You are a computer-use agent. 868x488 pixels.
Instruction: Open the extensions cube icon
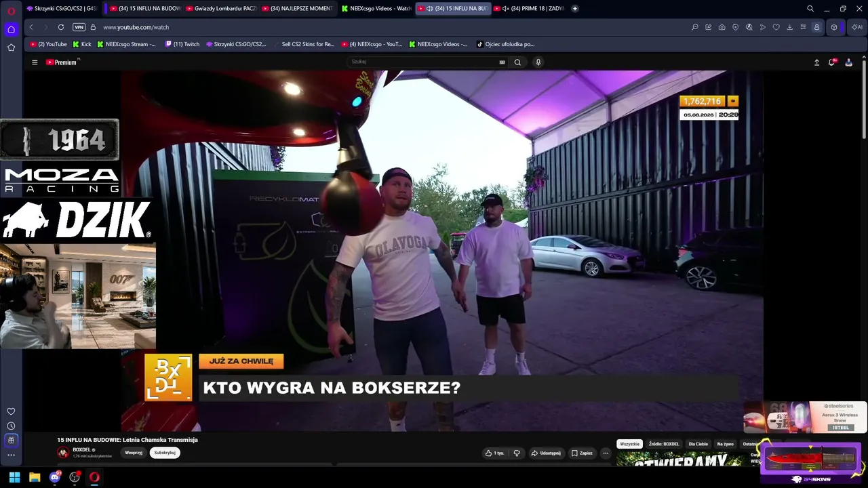click(834, 27)
